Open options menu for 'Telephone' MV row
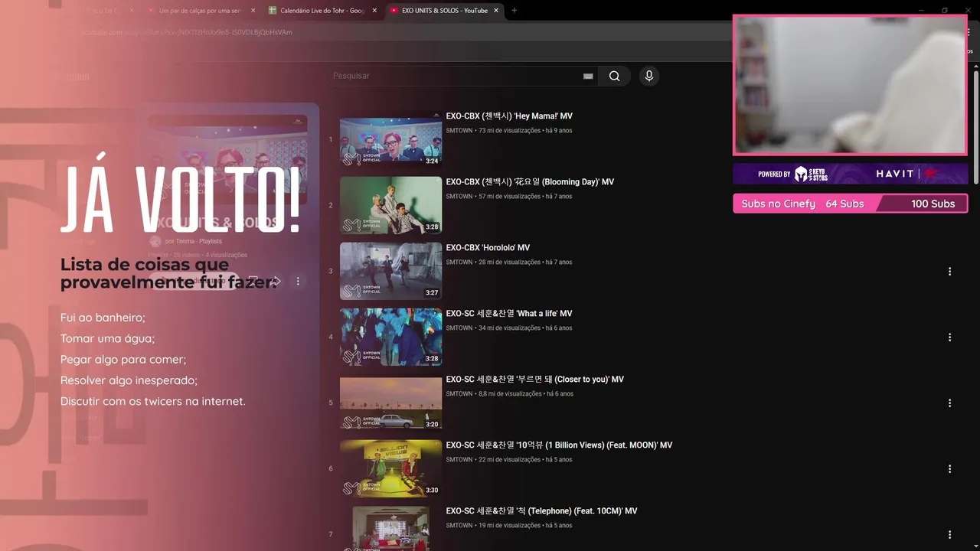 pyautogui.click(x=949, y=535)
